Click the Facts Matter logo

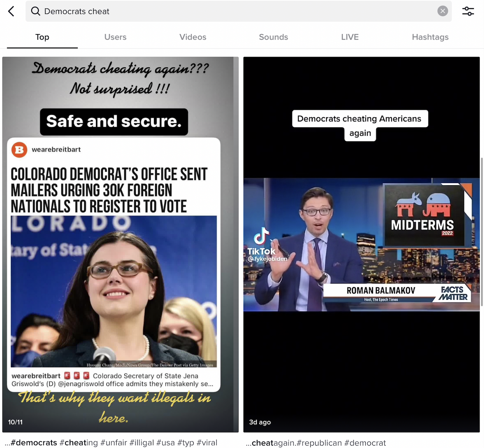(453, 293)
